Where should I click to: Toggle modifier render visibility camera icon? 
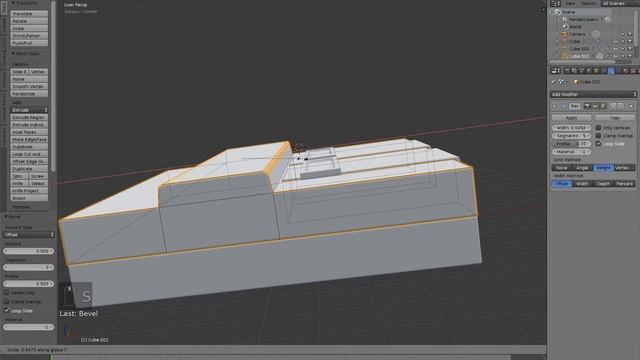point(587,106)
